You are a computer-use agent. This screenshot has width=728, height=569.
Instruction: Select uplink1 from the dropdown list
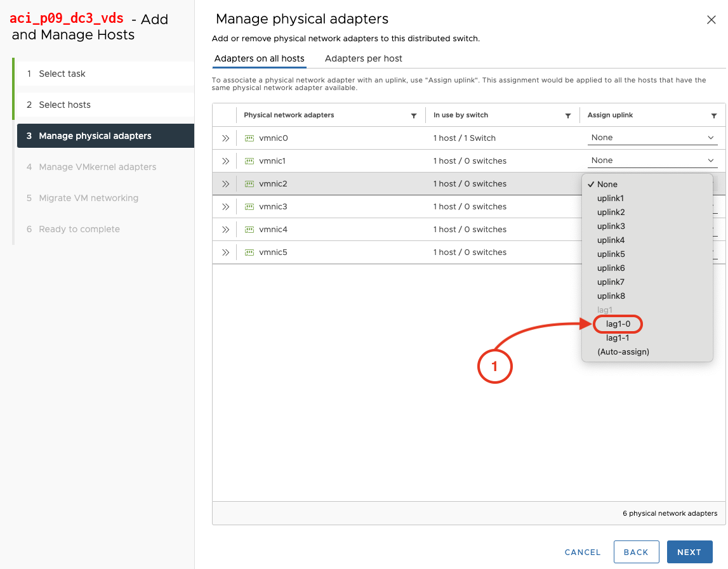tap(611, 199)
